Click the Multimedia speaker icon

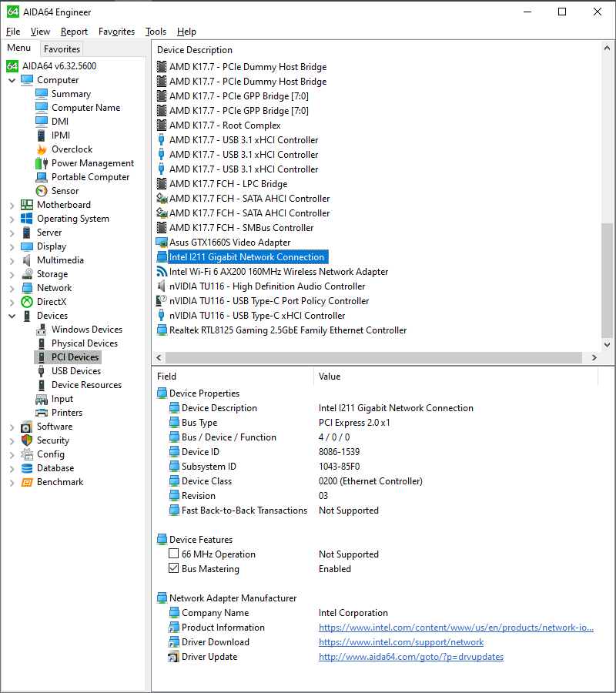coord(27,260)
